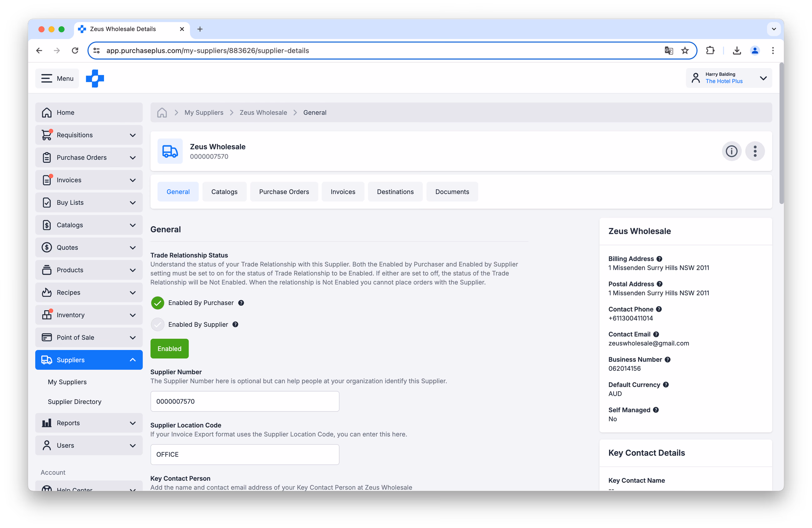The height and width of the screenshot is (528, 812).
Task: Click the My Suppliers breadcrumb link
Action: click(x=204, y=112)
